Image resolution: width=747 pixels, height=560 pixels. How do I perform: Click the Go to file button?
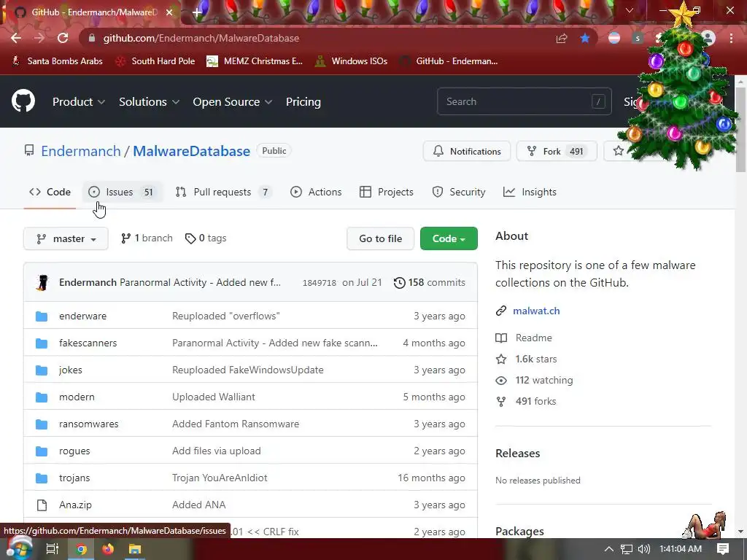[381, 238]
